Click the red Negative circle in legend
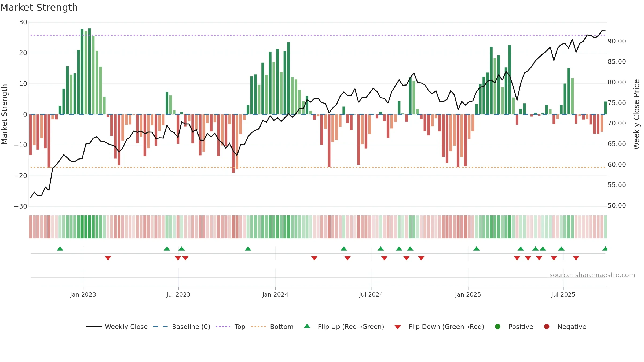 [x=547, y=327]
